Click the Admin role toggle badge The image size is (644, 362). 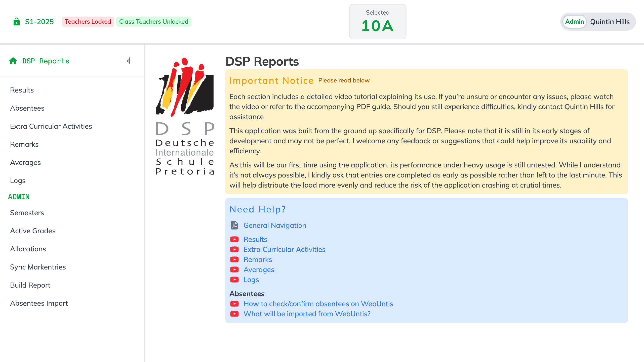[575, 22]
